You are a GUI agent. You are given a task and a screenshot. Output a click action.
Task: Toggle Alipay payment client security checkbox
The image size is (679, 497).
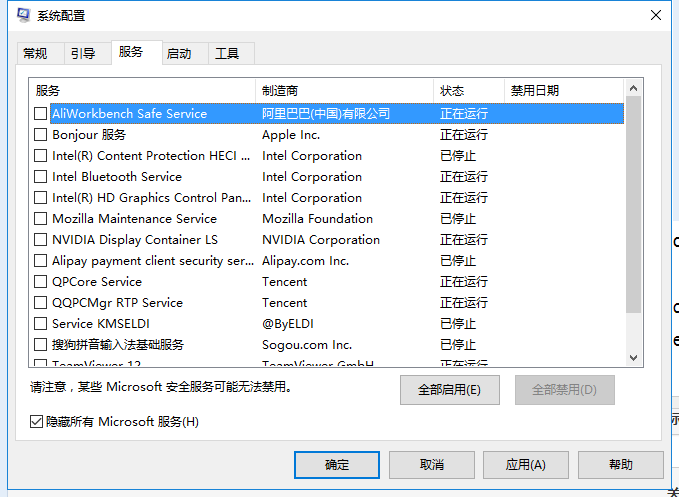(x=40, y=261)
